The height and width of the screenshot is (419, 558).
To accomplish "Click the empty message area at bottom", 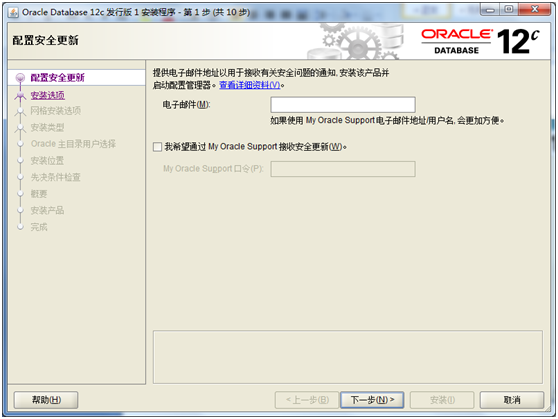I will coord(348,357).
